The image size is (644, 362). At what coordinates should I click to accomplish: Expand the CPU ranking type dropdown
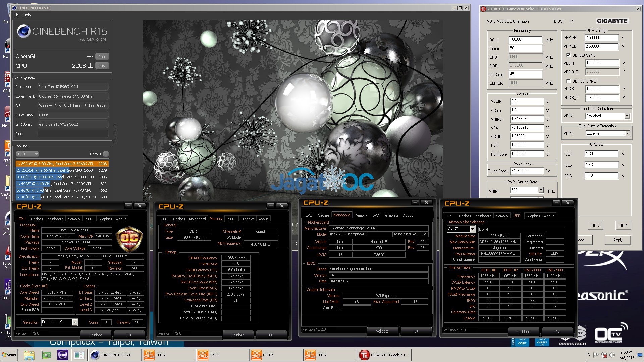(x=28, y=154)
